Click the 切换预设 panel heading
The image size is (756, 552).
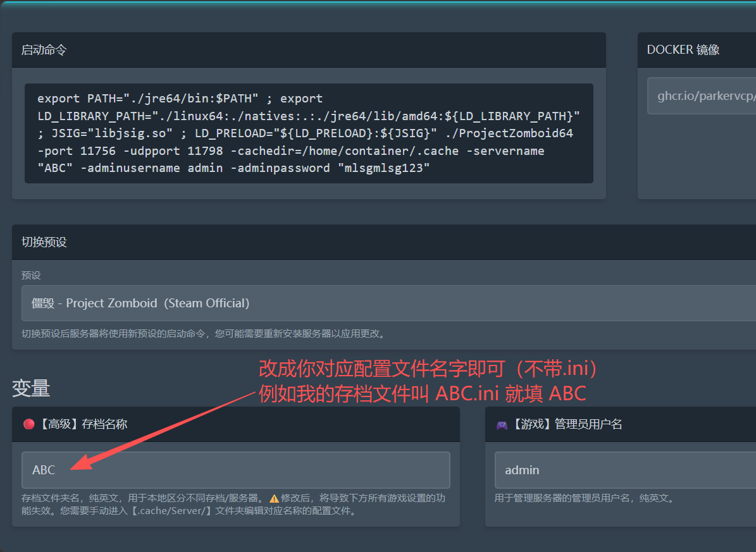click(x=44, y=242)
